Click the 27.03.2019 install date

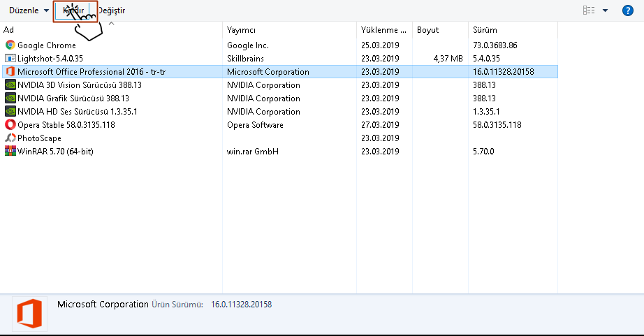[x=380, y=125]
